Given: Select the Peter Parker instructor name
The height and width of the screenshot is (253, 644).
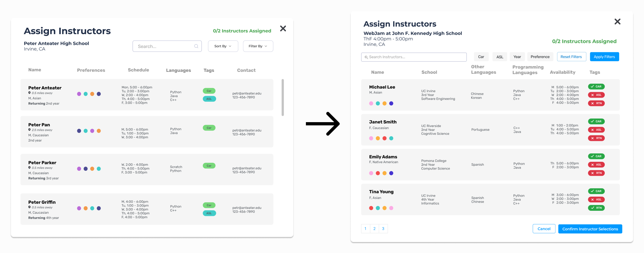Looking at the screenshot, I should (x=42, y=163).
